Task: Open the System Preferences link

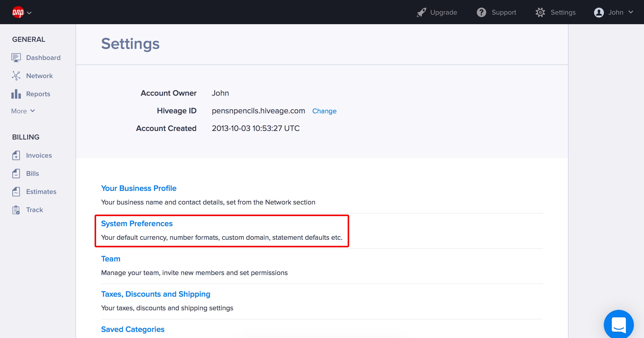Action: (137, 224)
